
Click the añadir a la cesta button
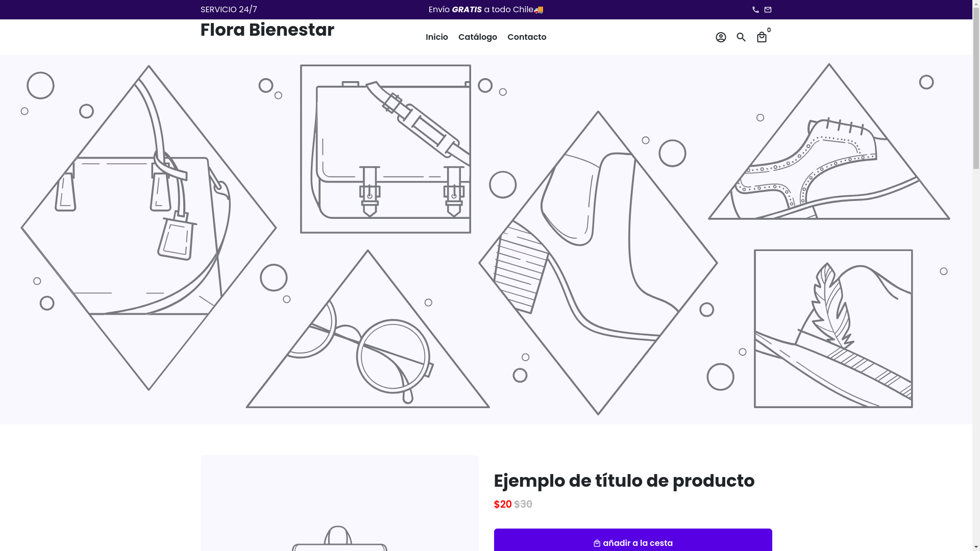coord(633,540)
